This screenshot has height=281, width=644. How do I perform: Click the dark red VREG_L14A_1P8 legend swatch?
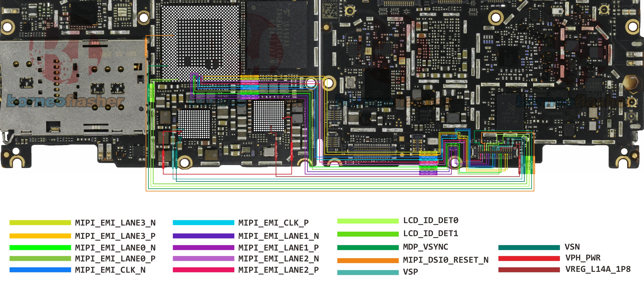(529, 270)
